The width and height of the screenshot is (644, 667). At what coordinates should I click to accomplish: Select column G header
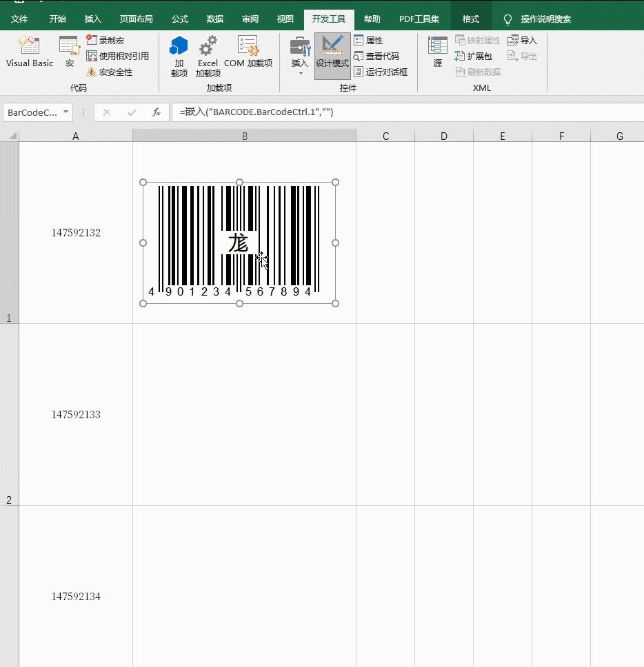617,136
